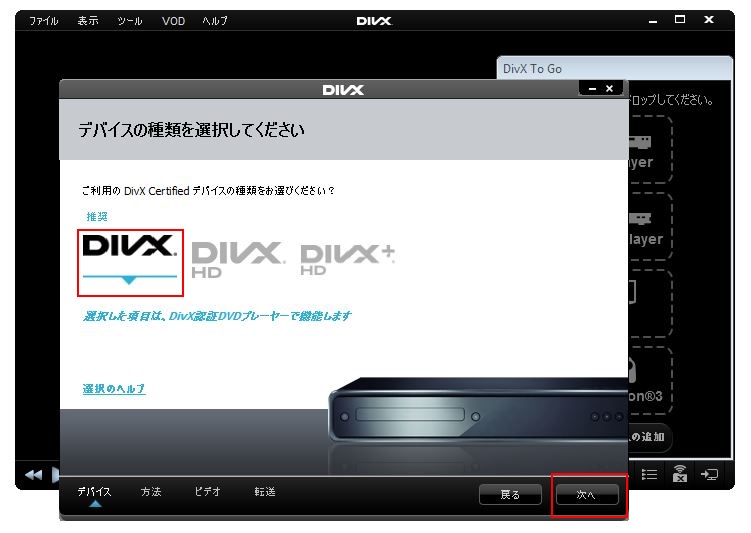Select the DivX Plus HD device profile
The image size is (751, 533).
coord(347,260)
